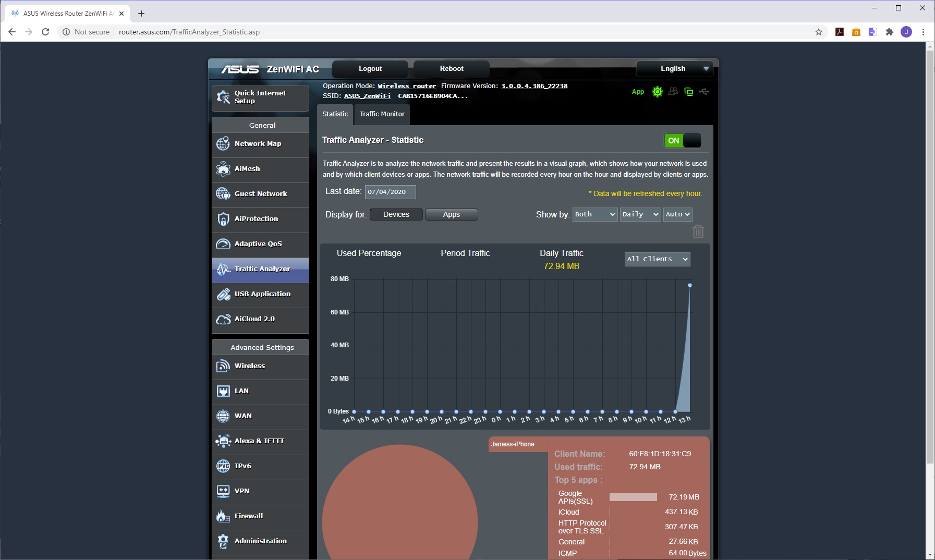This screenshot has height=560, width=935.
Task: Open the 'Both' traffic direction dropdown
Action: (595, 214)
